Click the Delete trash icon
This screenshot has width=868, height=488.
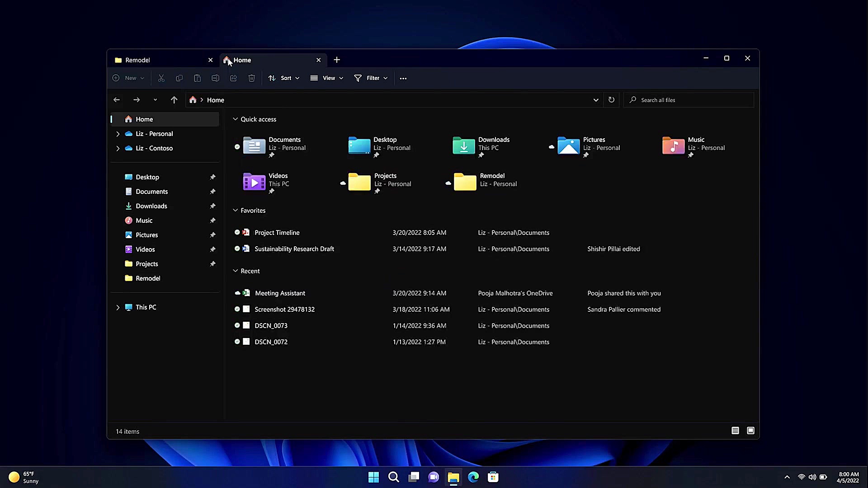252,78
